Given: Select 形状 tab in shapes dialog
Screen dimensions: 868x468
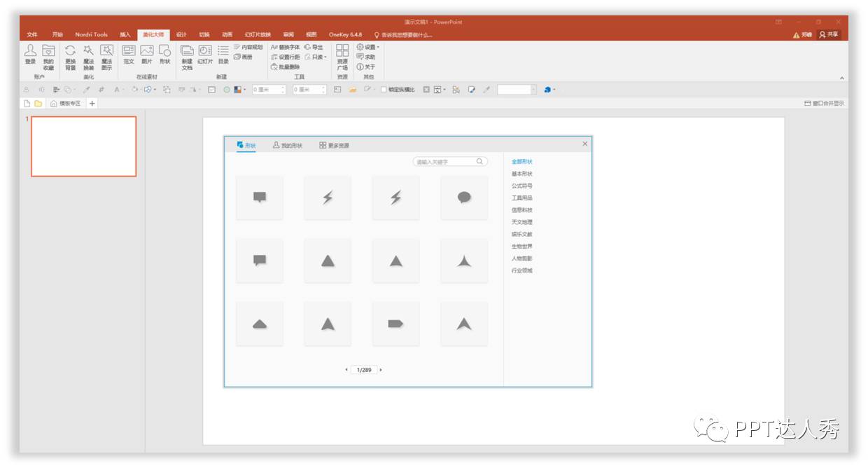Looking at the screenshot, I should pos(246,145).
